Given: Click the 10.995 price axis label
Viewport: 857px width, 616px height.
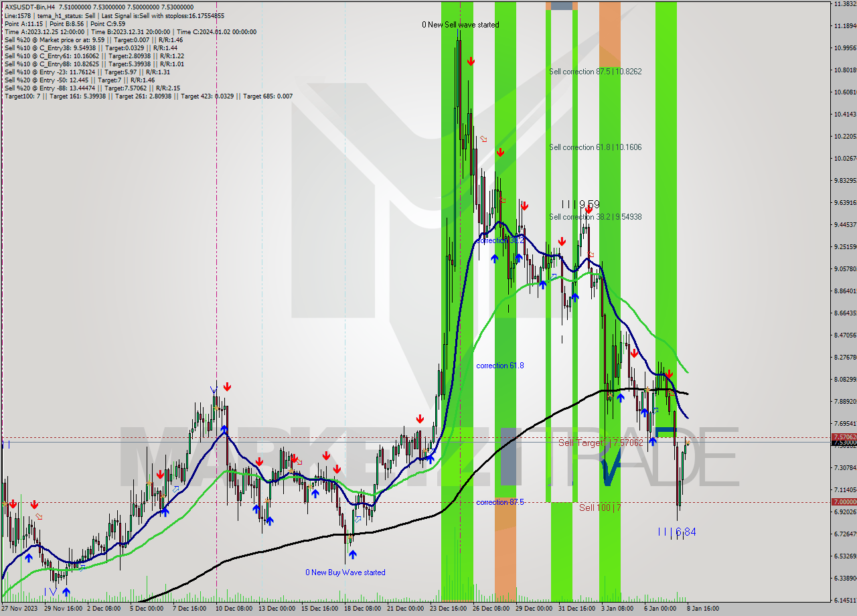Looking at the screenshot, I should (x=845, y=48).
